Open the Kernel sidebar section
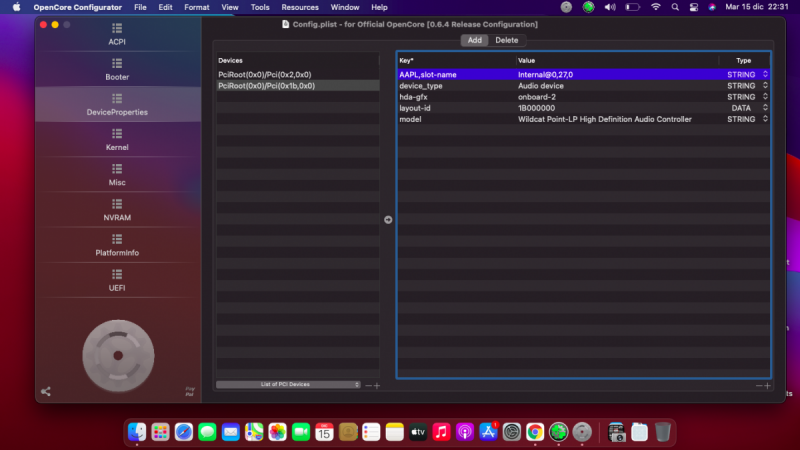Screen dimensions: 800x450 pyautogui.click(x=117, y=141)
